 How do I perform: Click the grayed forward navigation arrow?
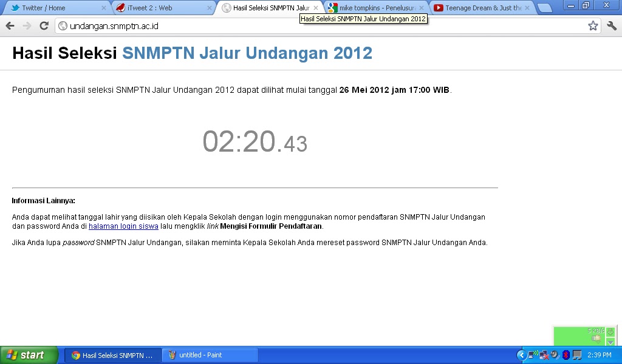tap(27, 26)
